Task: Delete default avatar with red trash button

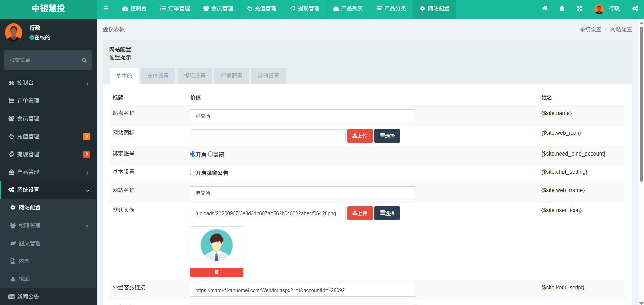Action: [x=216, y=272]
